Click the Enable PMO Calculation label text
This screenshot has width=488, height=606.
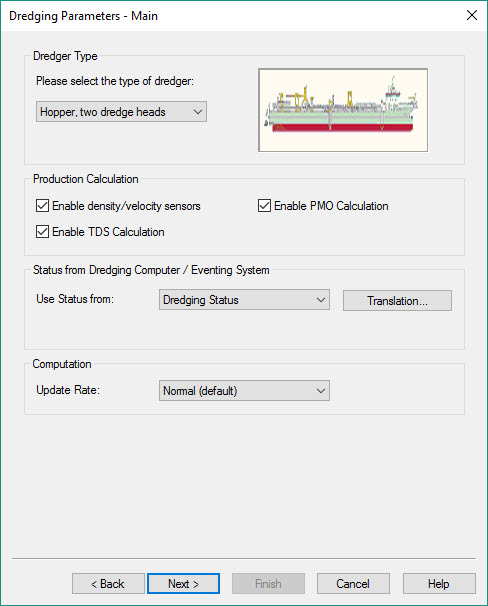pyautogui.click(x=331, y=206)
